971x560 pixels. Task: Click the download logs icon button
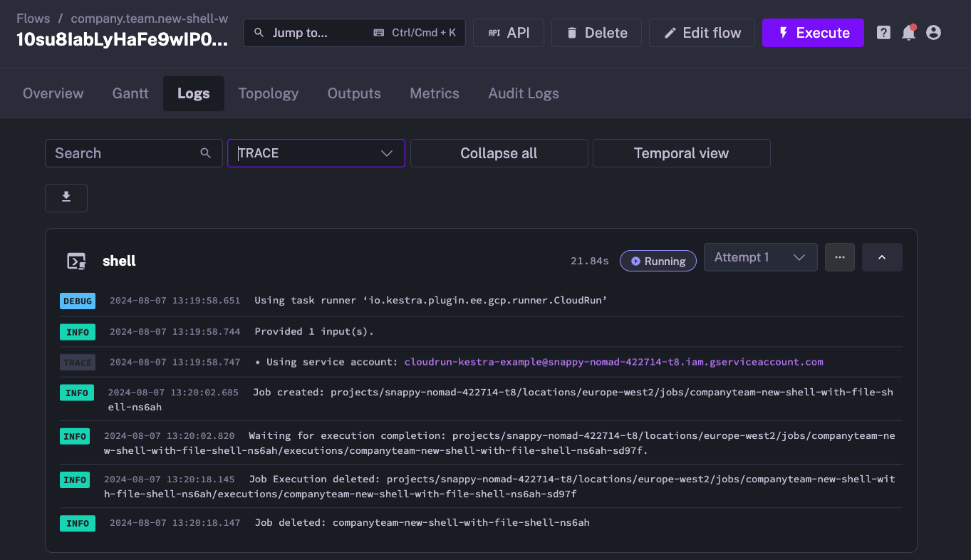point(66,197)
